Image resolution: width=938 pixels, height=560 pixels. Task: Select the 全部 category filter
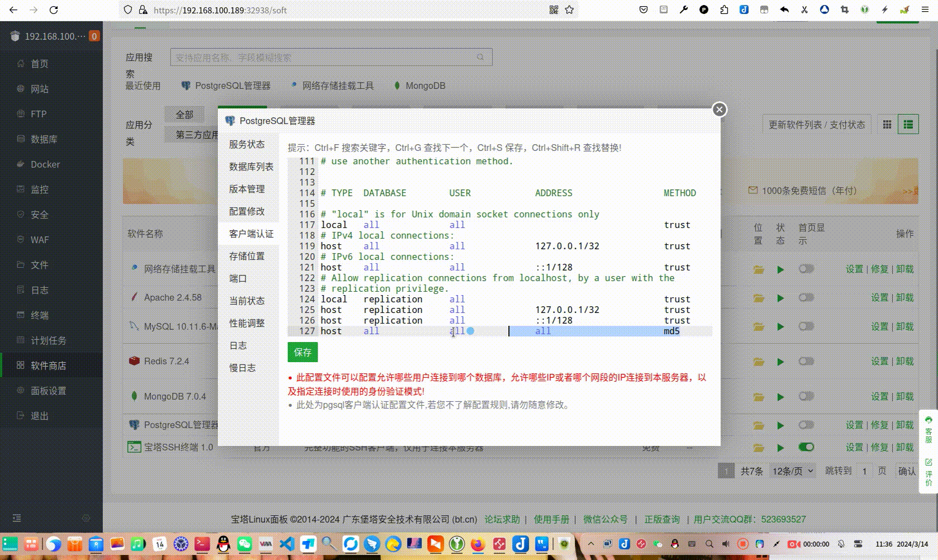[184, 115]
